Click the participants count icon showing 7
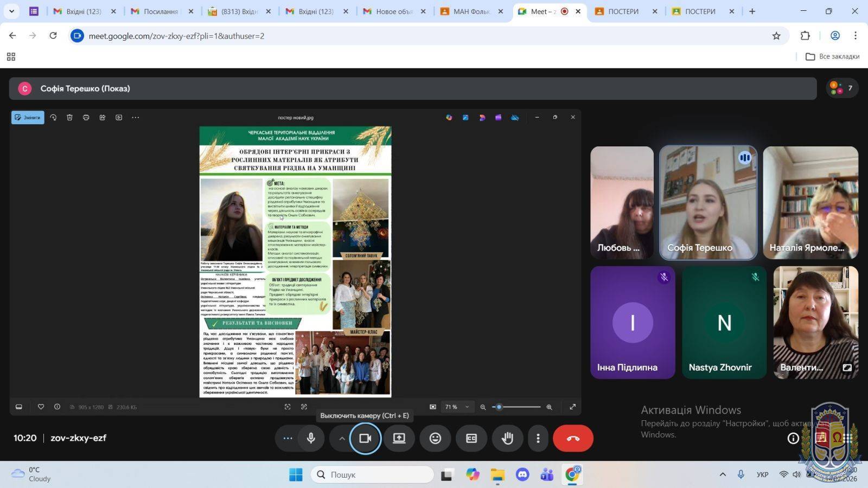This screenshot has width=868, height=488. pyautogui.click(x=841, y=88)
